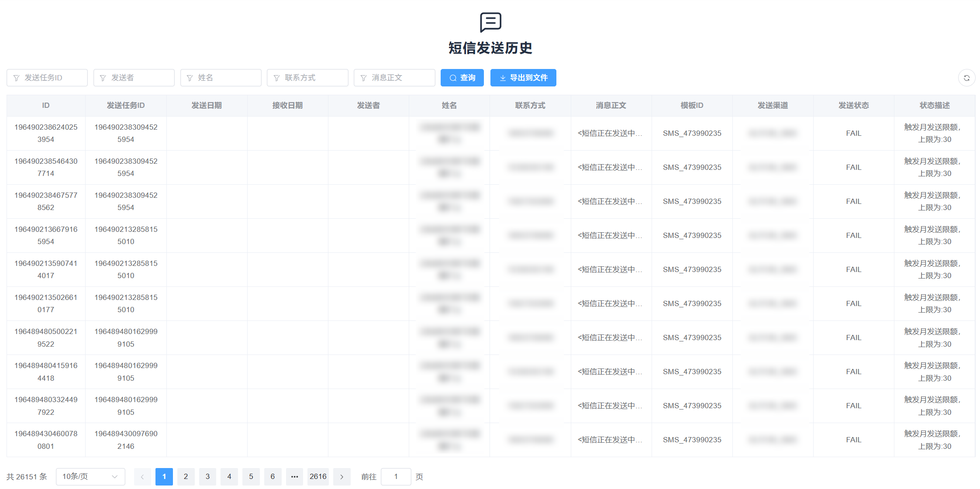Click the filter icon in 消息正文 field
The width and height of the screenshot is (980, 489).
pos(364,78)
